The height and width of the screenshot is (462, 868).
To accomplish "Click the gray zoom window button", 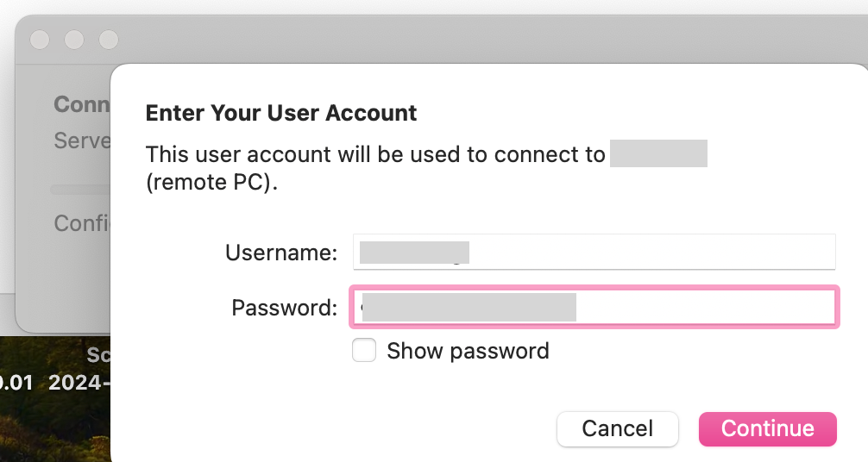I will (x=108, y=40).
